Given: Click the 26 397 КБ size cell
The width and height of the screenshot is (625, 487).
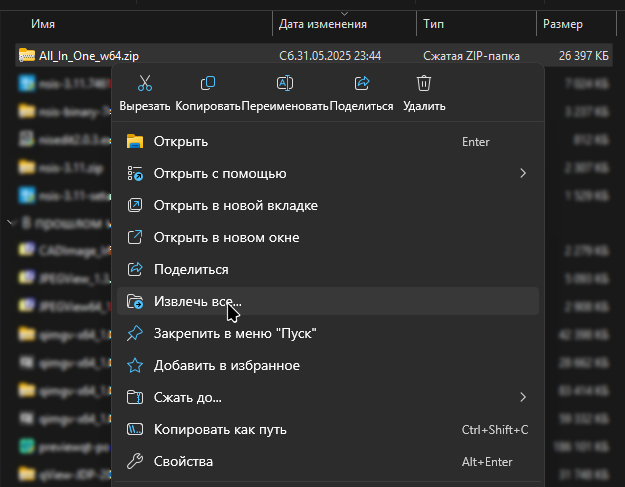Looking at the screenshot, I should 584,56.
